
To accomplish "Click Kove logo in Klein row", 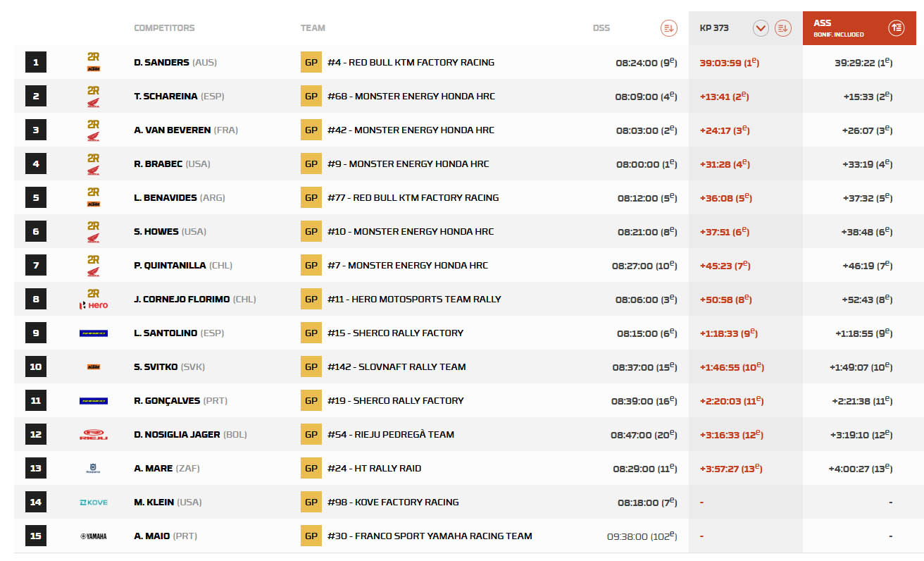I will click(93, 502).
